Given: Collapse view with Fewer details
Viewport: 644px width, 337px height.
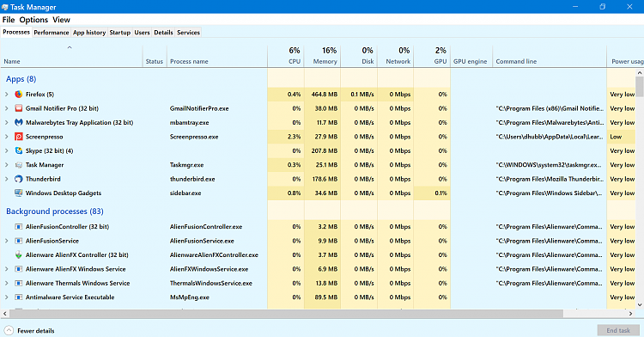Looking at the screenshot, I should click(29, 330).
